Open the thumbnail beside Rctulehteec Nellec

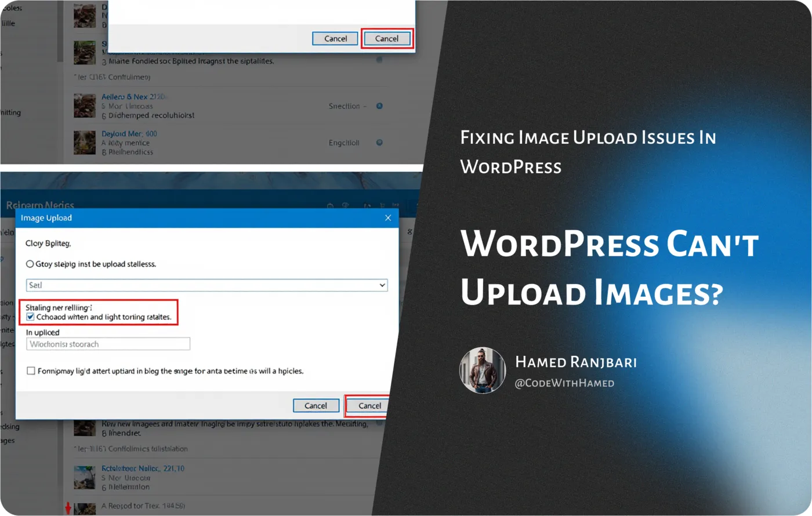(x=85, y=477)
